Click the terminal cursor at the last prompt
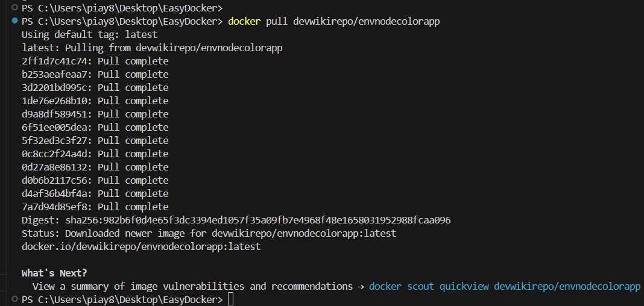The height and width of the screenshot is (306, 644). point(230,299)
